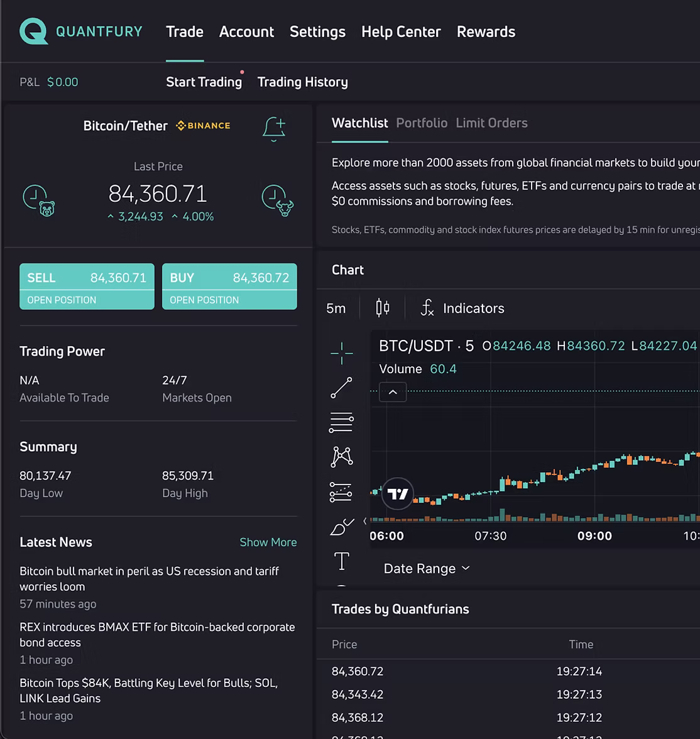
Task: Click the Day High value 85,309.71
Action: [188, 476]
